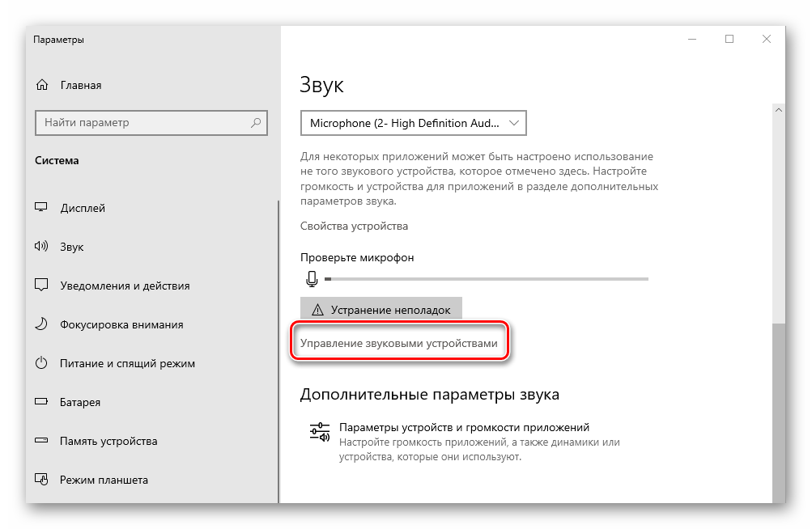Screen dimensions: 812x529
Task: Click the Звук speaker icon in sidebar
Action: (41, 247)
